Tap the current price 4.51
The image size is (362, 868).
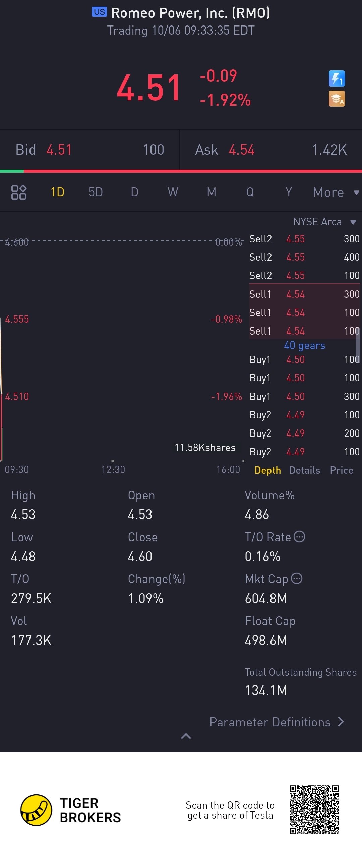pyautogui.click(x=149, y=88)
